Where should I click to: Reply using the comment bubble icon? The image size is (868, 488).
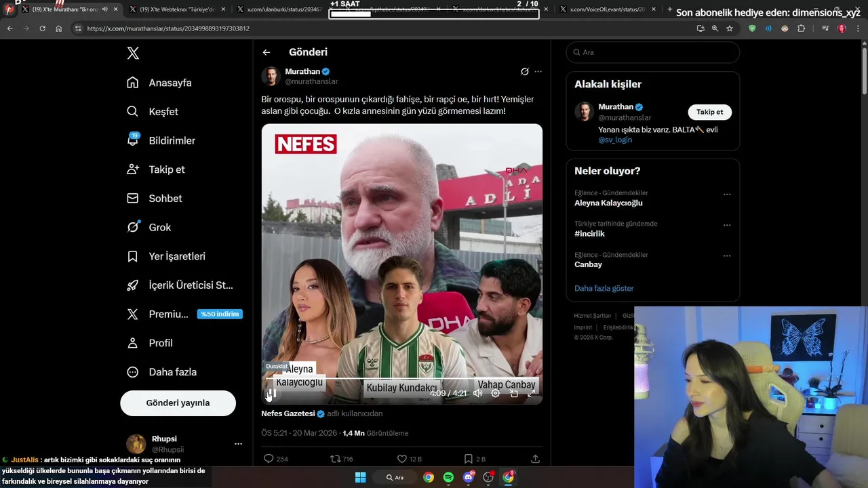269,459
